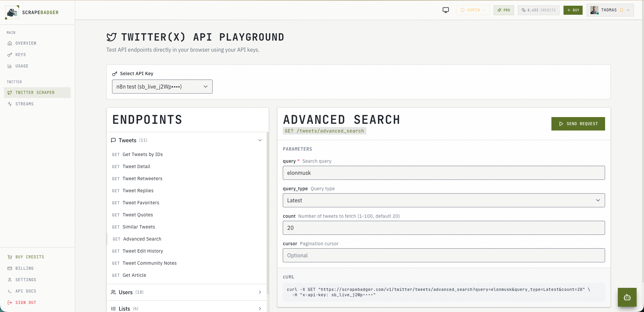Viewport: 644px width, 312px height.
Task: Open Keys page from sidebar
Action: [20, 55]
